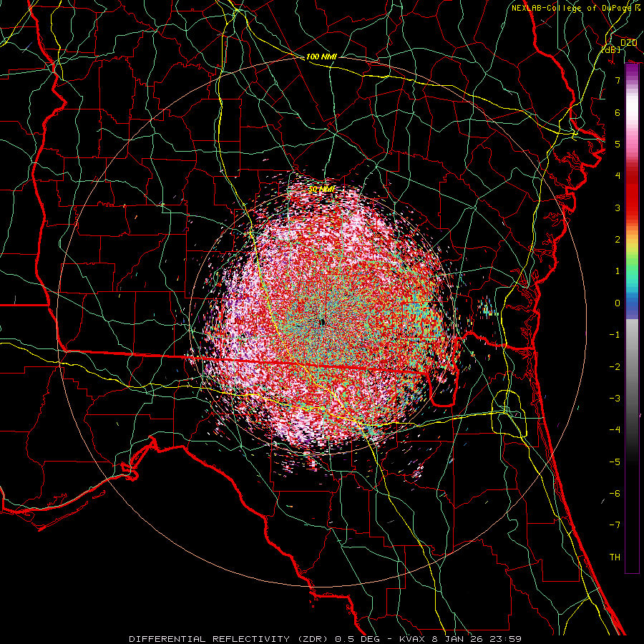The image size is (644, 644).
Task: Click the "-2" value on the color scale
Action: pos(615,367)
